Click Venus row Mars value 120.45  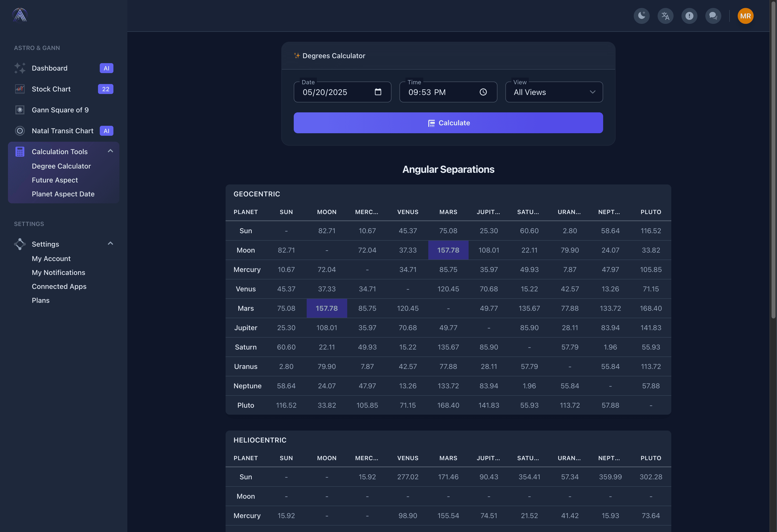coord(448,289)
